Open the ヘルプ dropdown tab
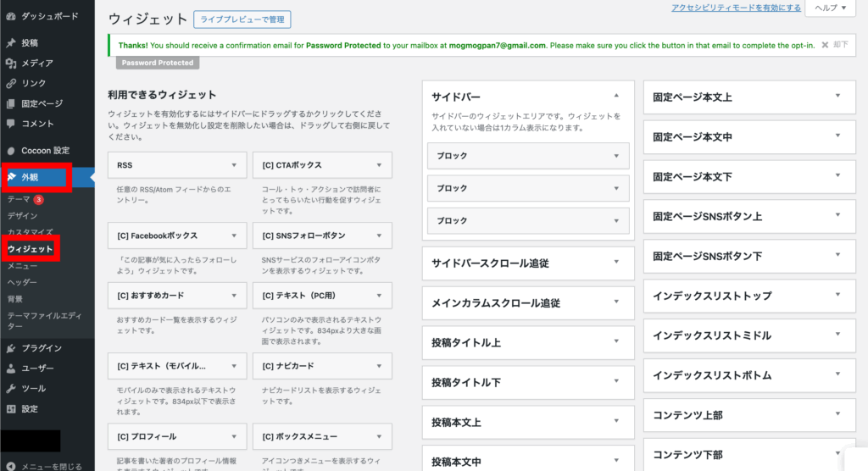Screen dimensions: 868x471 (x=831, y=8)
